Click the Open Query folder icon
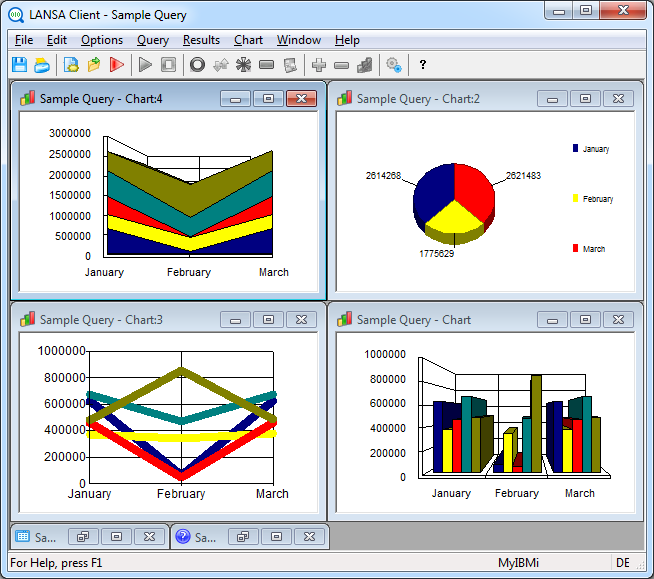654x579 pixels. [x=94, y=65]
